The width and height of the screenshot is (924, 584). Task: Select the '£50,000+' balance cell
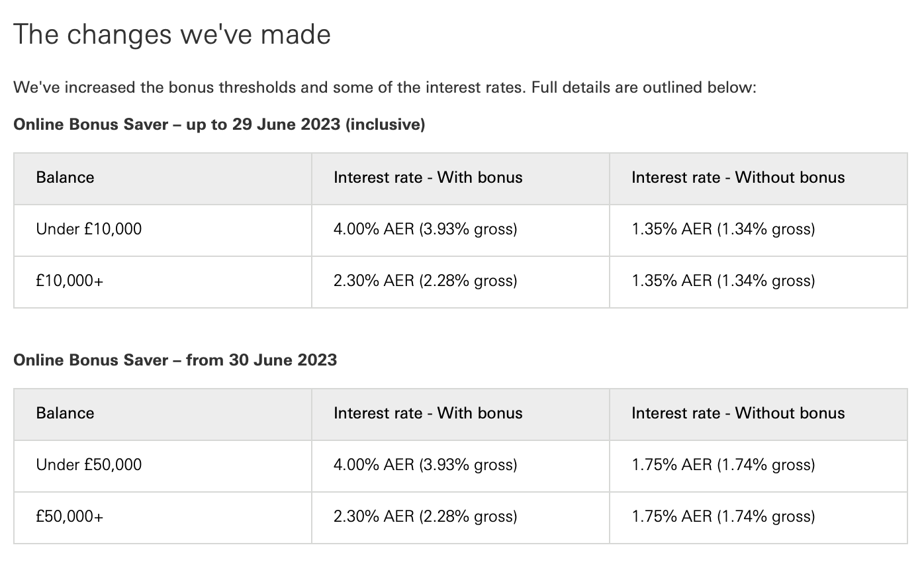(163, 518)
